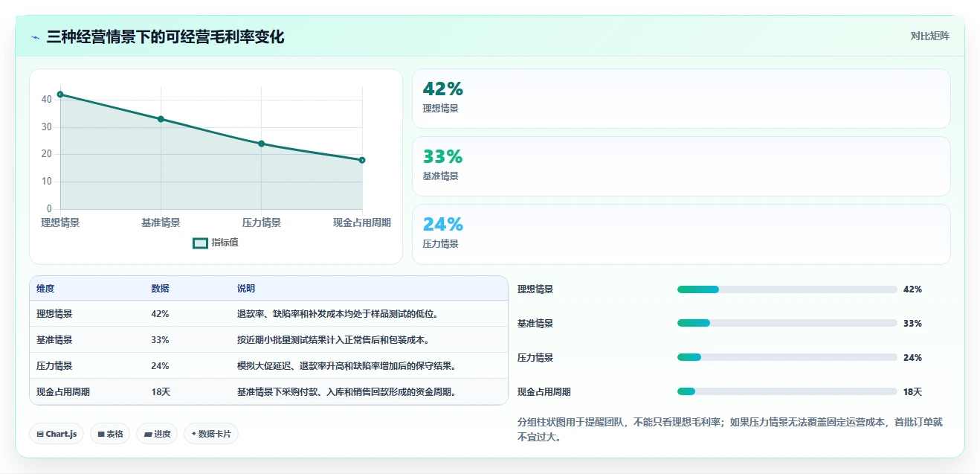Viewport: 980px width, 474px height.
Task: Click the 数据卡片 tag
Action: pos(211,434)
